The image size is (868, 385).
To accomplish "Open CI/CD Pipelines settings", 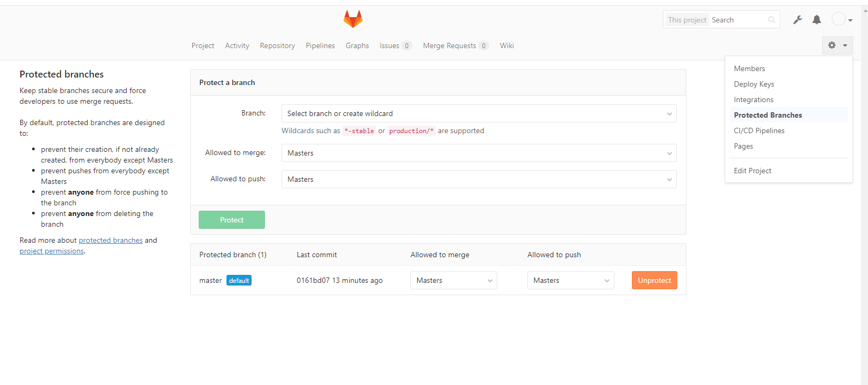I will point(788,130).
